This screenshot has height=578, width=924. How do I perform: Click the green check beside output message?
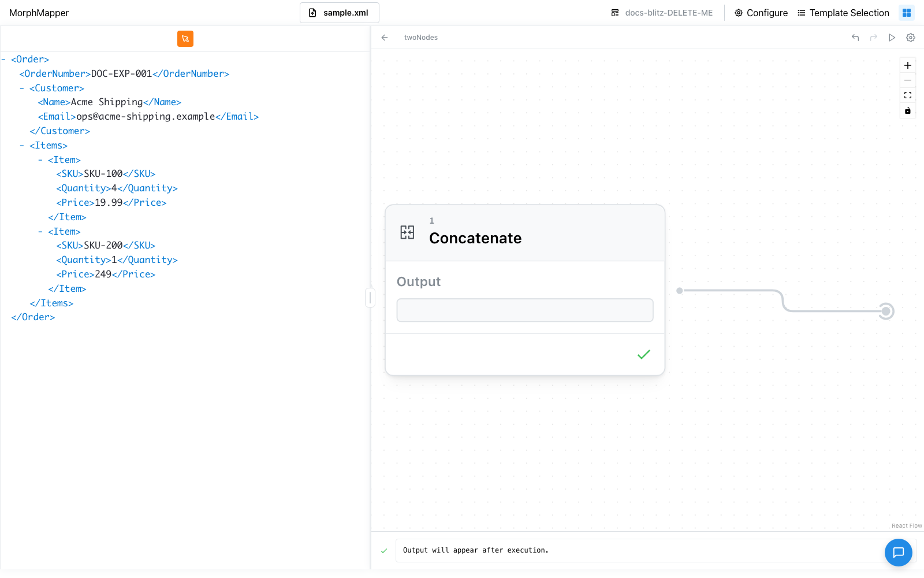[x=384, y=551]
